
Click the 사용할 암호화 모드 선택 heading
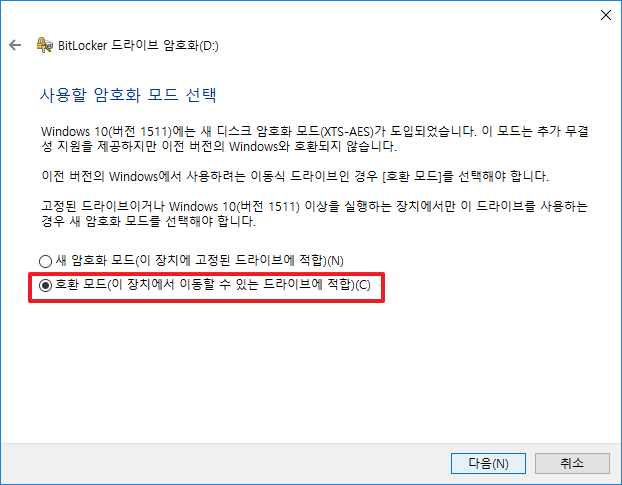(128, 95)
